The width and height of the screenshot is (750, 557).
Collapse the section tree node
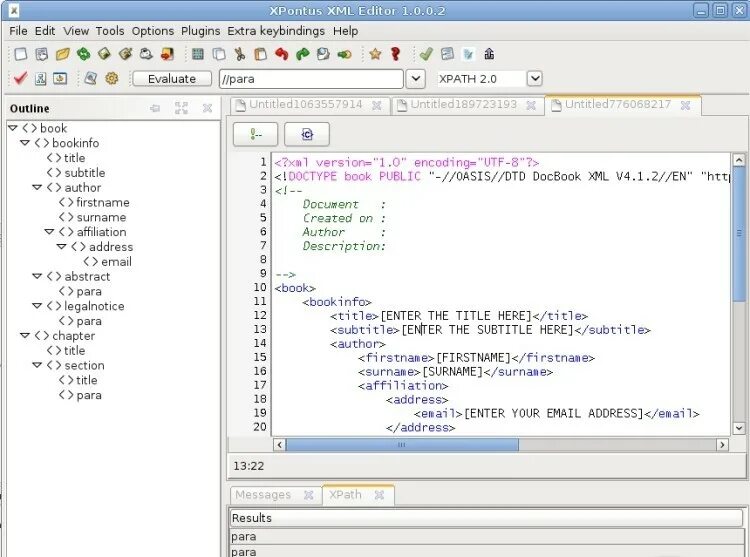37,365
